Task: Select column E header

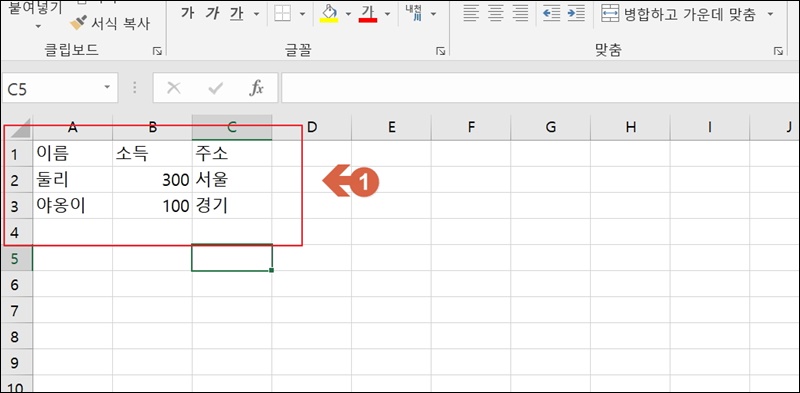Action: point(391,128)
